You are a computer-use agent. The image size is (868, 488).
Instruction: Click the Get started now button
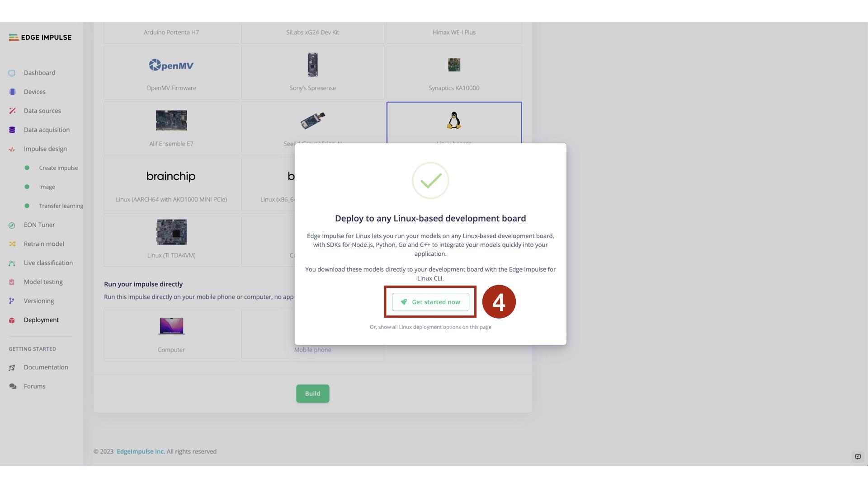click(430, 302)
